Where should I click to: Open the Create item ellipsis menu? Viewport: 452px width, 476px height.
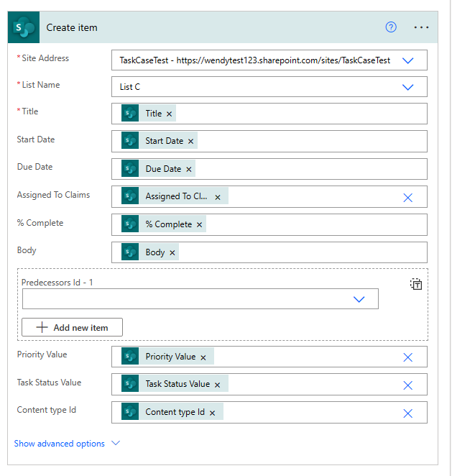click(421, 27)
